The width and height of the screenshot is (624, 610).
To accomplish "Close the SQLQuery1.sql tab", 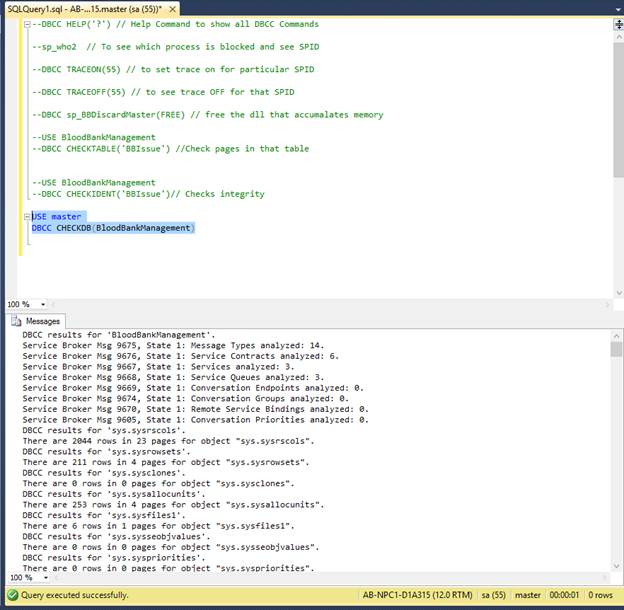I will (x=172, y=9).
